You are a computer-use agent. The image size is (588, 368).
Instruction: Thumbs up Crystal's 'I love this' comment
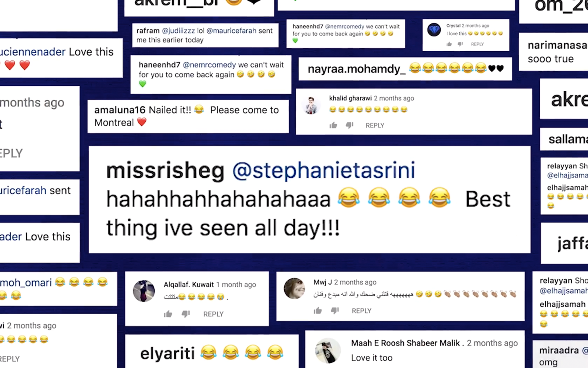(449, 44)
